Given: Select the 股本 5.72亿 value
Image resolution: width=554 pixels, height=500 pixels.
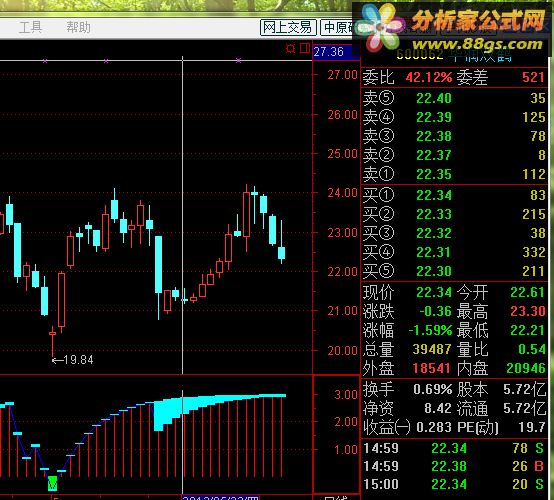Looking at the screenshot, I should click(524, 390).
